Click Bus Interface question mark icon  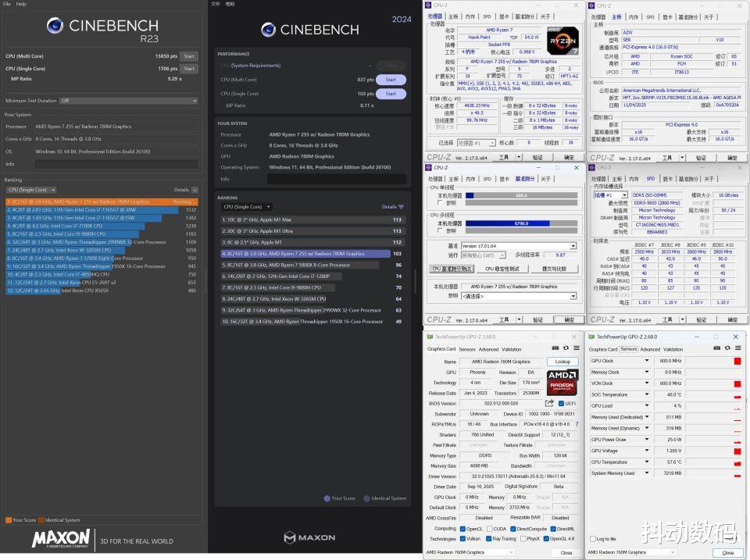577,424
